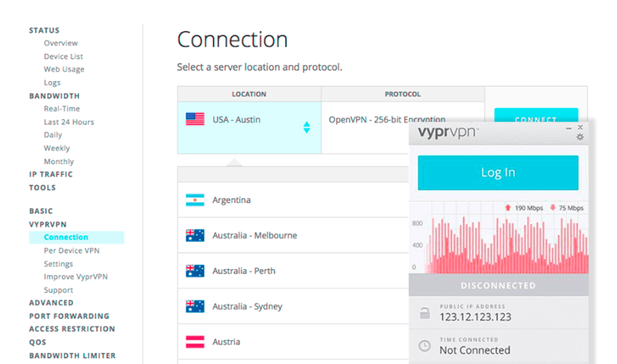
Task: Click the Austria flag icon
Action: [x=195, y=342]
